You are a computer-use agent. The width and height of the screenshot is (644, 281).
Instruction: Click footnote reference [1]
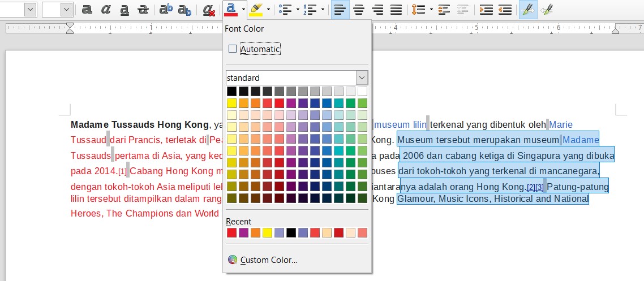[122, 171]
